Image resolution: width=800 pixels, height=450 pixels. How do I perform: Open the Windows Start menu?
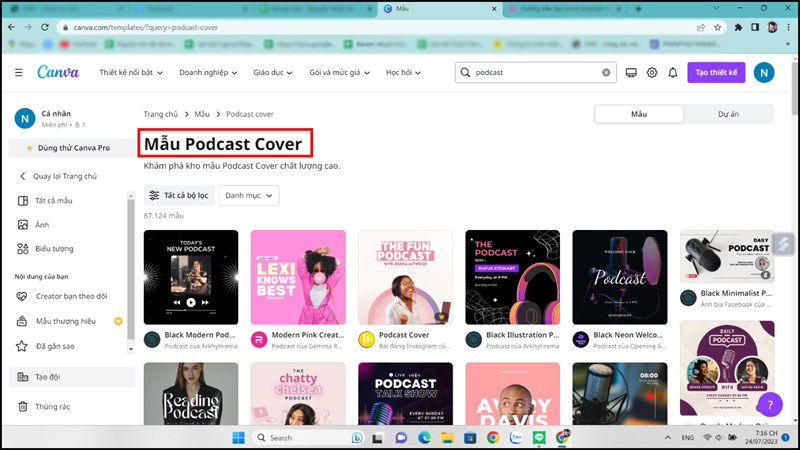(238, 438)
